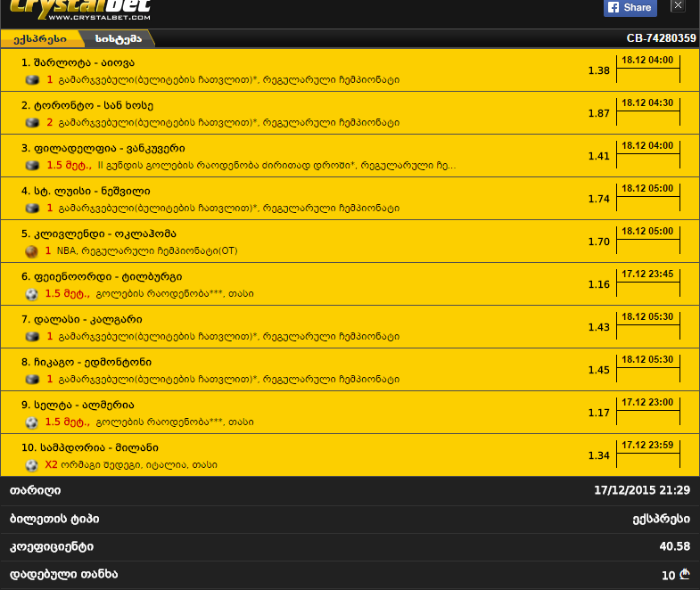Click the hockey puck icon in row 2
The image size is (700, 590).
point(32,123)
